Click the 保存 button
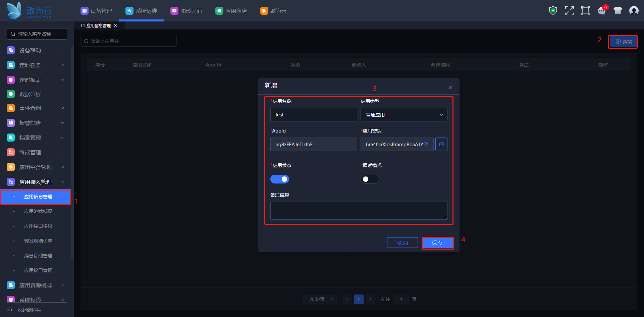Screen dimensions: 644x317 pos(437,243)
